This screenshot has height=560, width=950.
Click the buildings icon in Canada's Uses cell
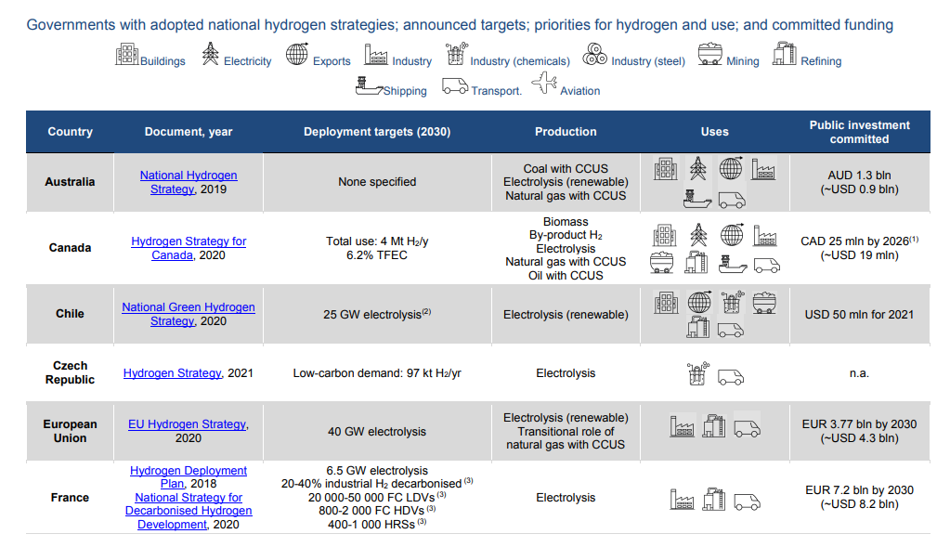coord(665,235)
